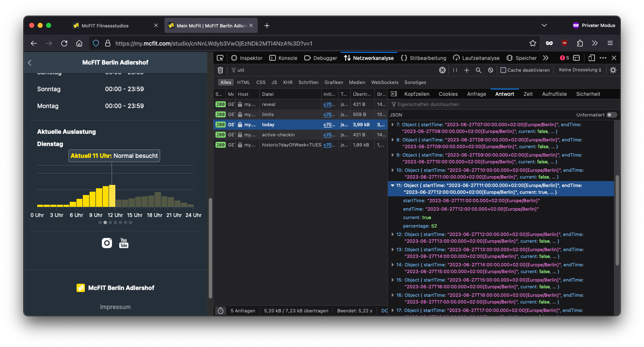Collapse JSON object 11

(x=393, y=185)
